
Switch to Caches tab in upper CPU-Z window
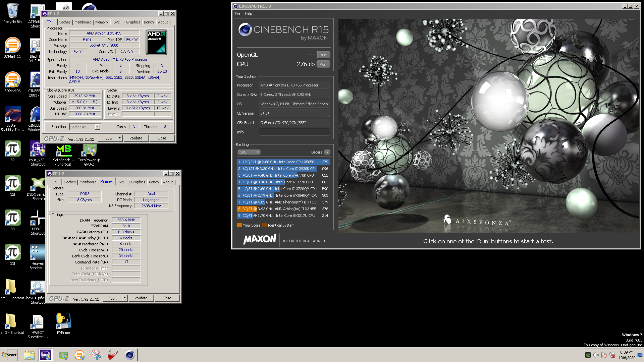point(65,22)
